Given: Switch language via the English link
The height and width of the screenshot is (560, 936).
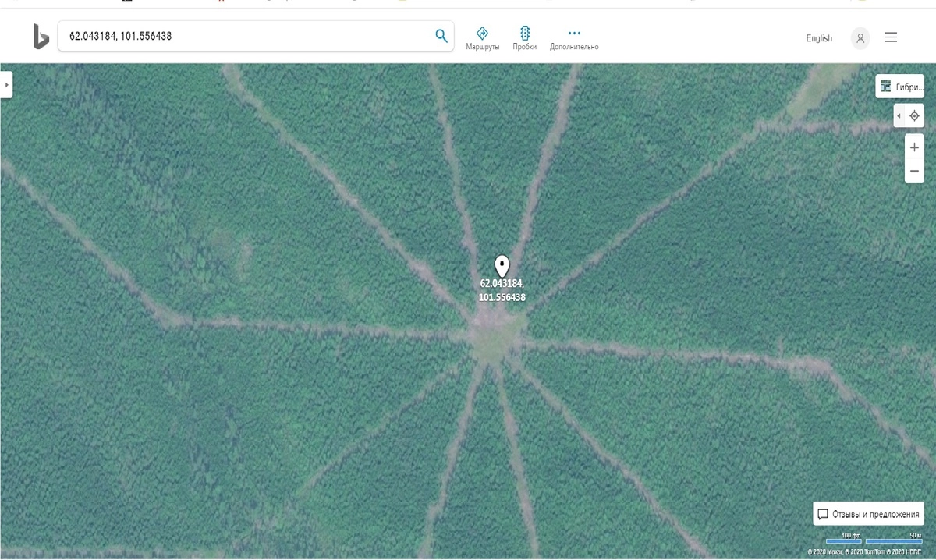Looking at the screenshot, I should point(819,38).
